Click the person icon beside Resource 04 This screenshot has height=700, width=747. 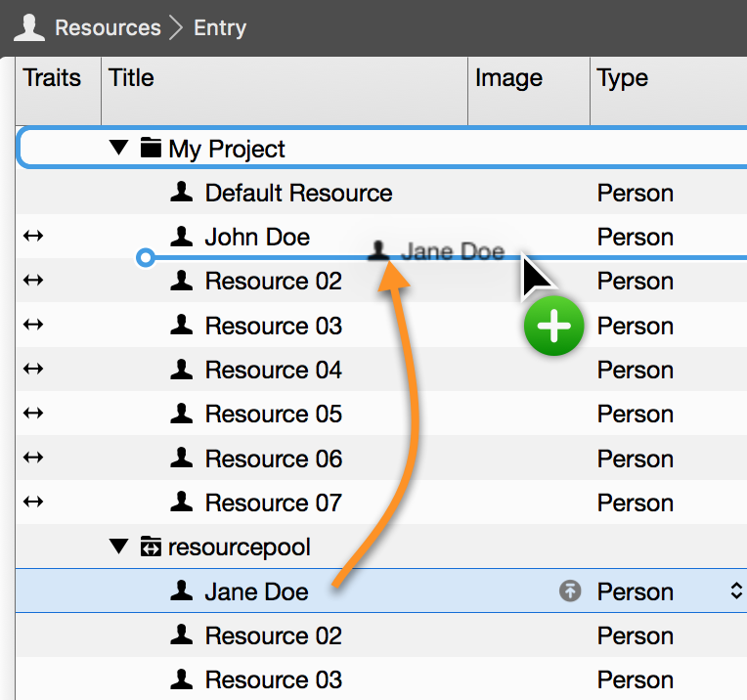coord(181,370)
